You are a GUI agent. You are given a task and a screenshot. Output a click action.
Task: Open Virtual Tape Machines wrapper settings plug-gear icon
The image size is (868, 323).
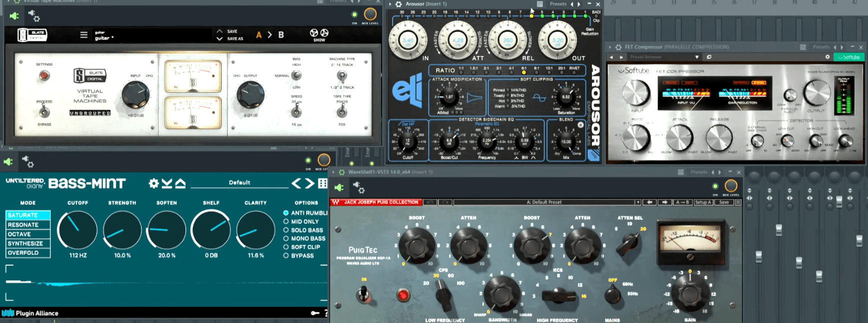34,16
